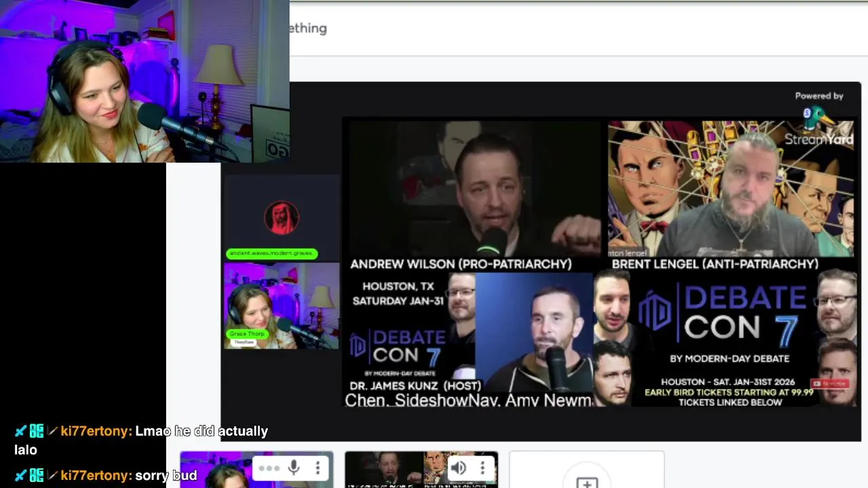Click the audio level dots on the host card

pyautogui.click(x=269, y=468)
